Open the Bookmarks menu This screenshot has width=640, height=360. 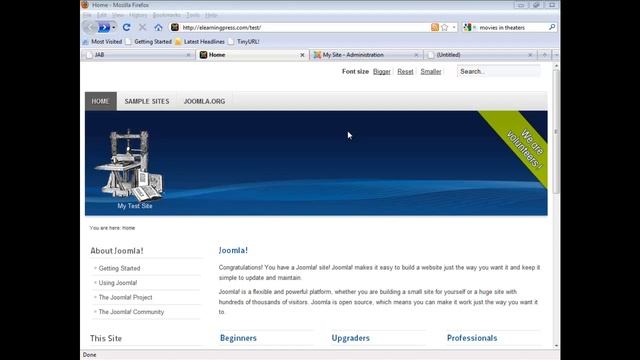(167, 15)
